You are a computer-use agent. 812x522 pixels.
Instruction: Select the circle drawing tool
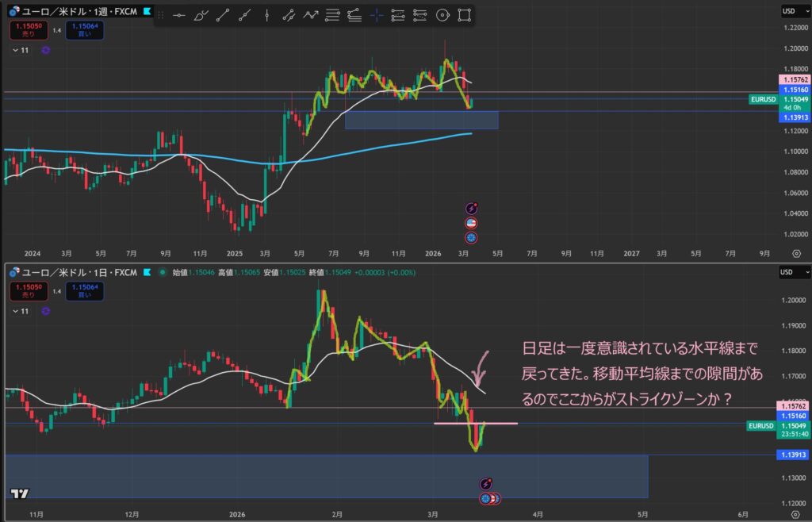442,14
